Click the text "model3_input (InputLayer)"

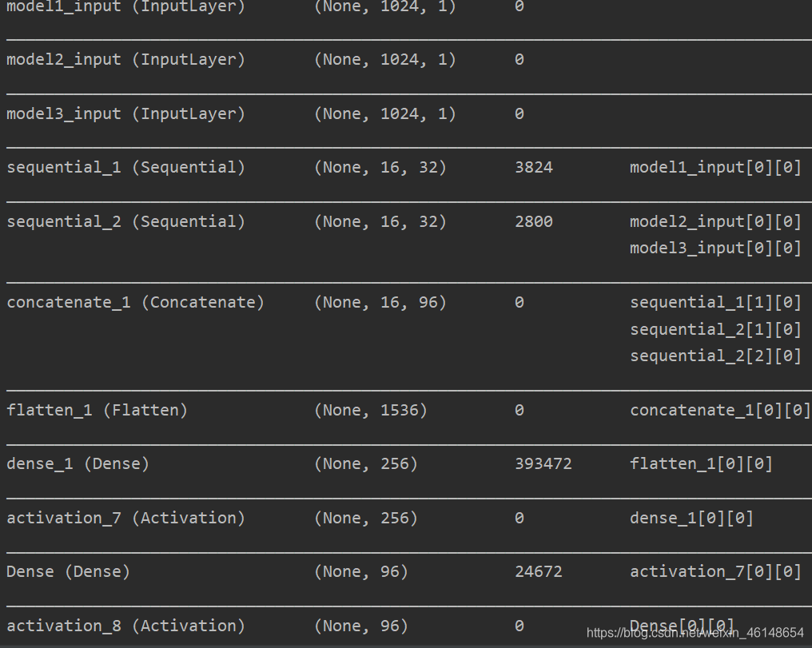tap(125, 113)
